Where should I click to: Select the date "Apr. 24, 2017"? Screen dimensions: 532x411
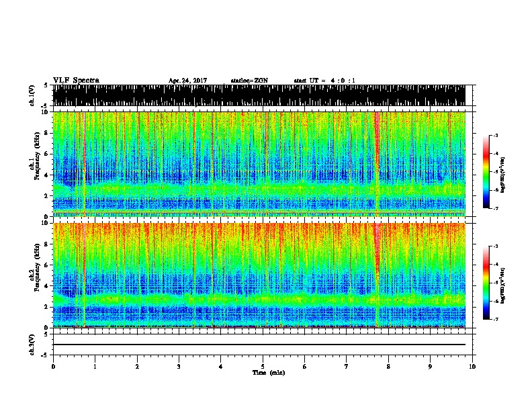pyautogui.click(x=187, y=81)
